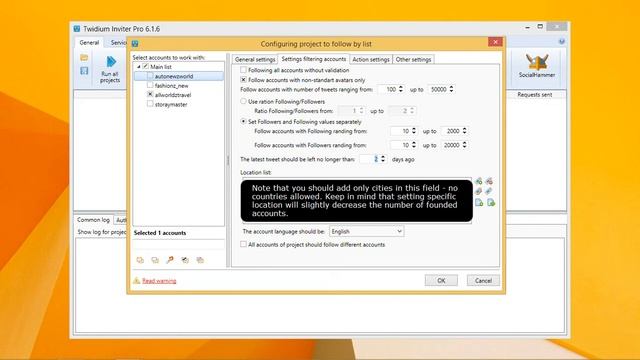Switch to General settings tab
Image resolution: width=640 pixels, height=360 pixels.
click(x=255, y=60)
